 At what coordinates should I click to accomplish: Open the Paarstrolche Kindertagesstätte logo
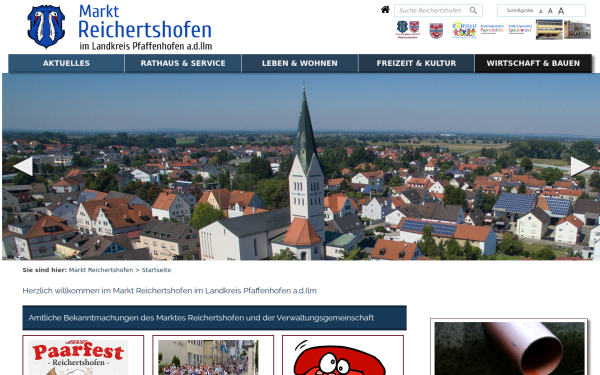[x=492, y=29]
